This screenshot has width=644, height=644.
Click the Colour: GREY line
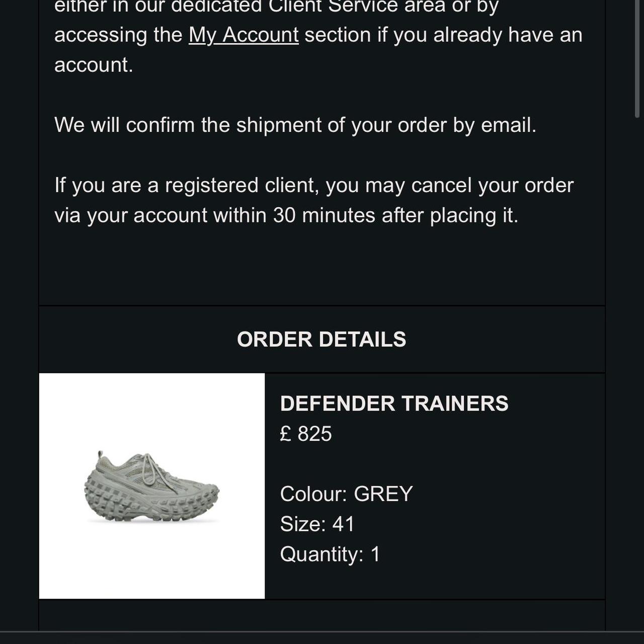[346, 494]
